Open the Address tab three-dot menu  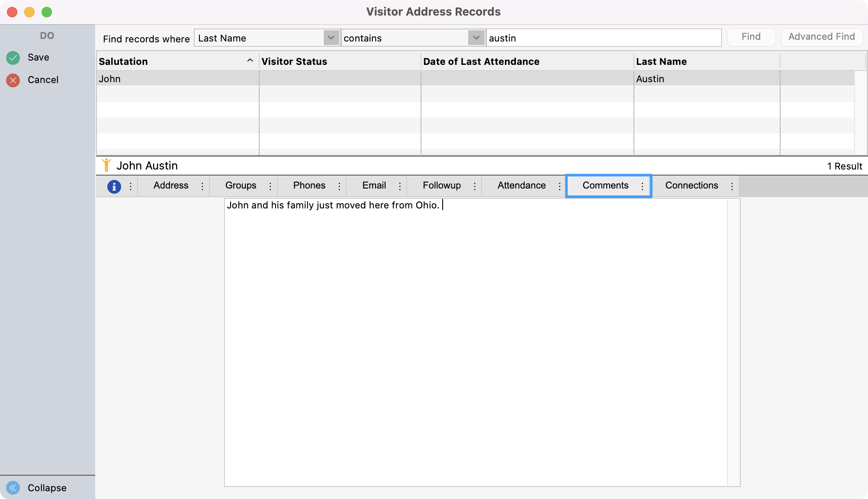202,186
